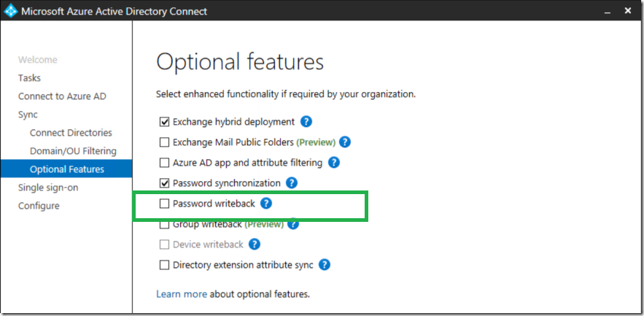Check Azure AD app and attribute filtering
The height and width of the screenshot is (316, 644).
(164, 163)
